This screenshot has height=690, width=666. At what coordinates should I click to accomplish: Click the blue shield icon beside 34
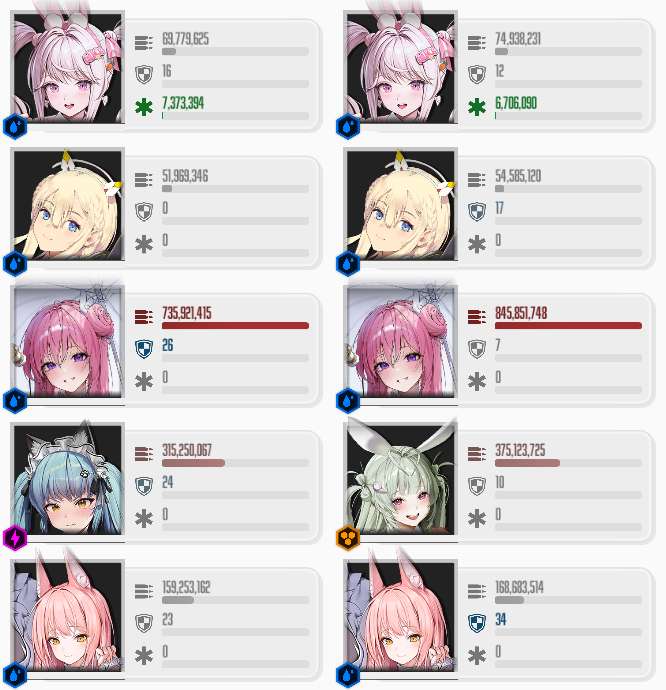click(477, 623)
